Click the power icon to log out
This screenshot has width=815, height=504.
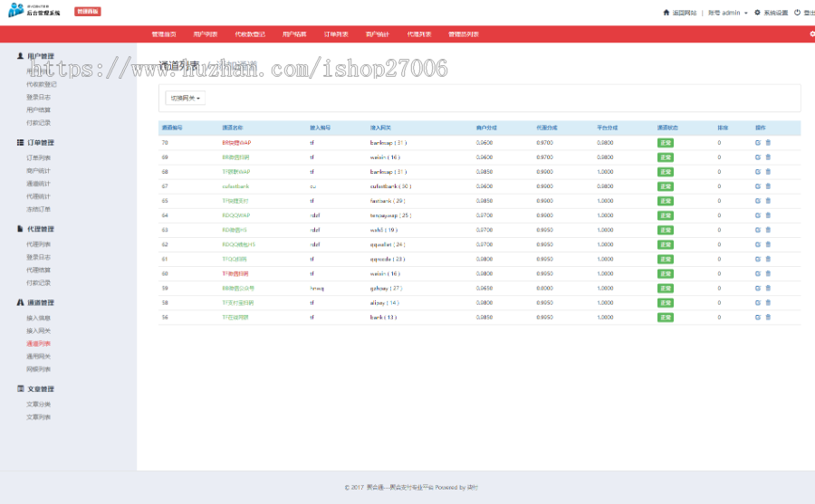pyautogui.click(x=797, y=13)
